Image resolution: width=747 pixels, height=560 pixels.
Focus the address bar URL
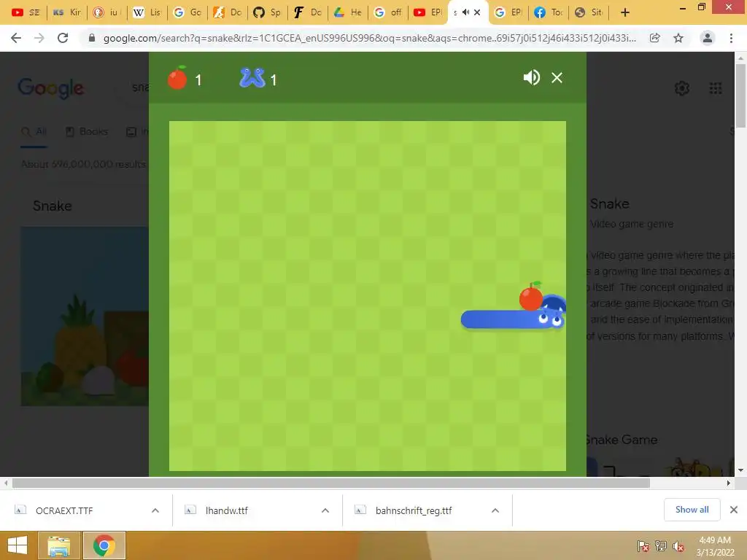369,38
